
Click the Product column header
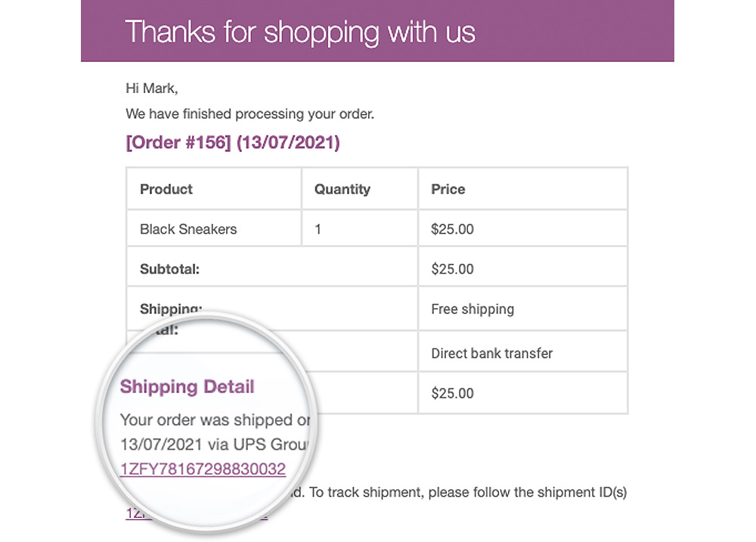tap(214, 189)
